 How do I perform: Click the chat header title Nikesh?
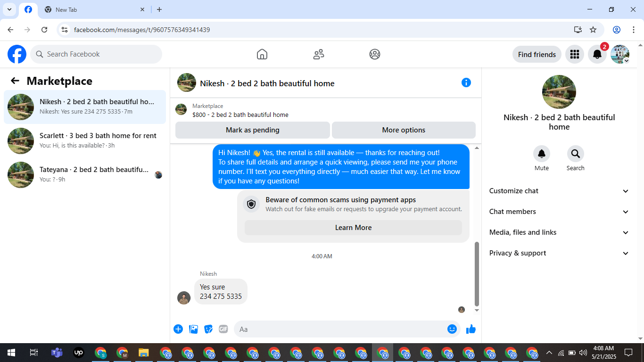click(267, 83)
